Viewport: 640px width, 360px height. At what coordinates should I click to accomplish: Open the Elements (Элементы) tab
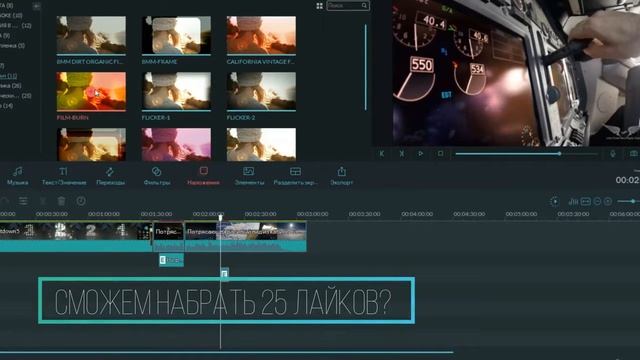(249, 176)
